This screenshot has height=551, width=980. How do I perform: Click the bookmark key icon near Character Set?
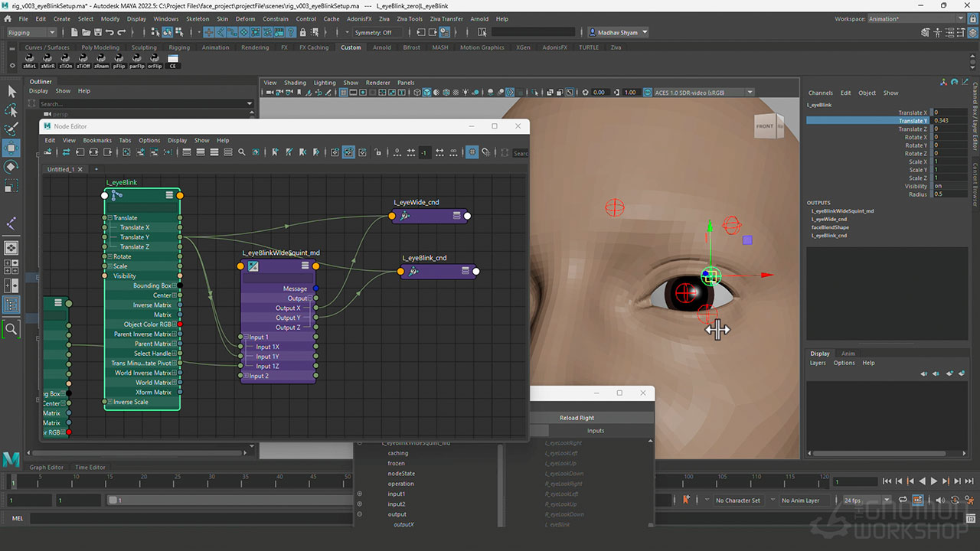[686, 500]
